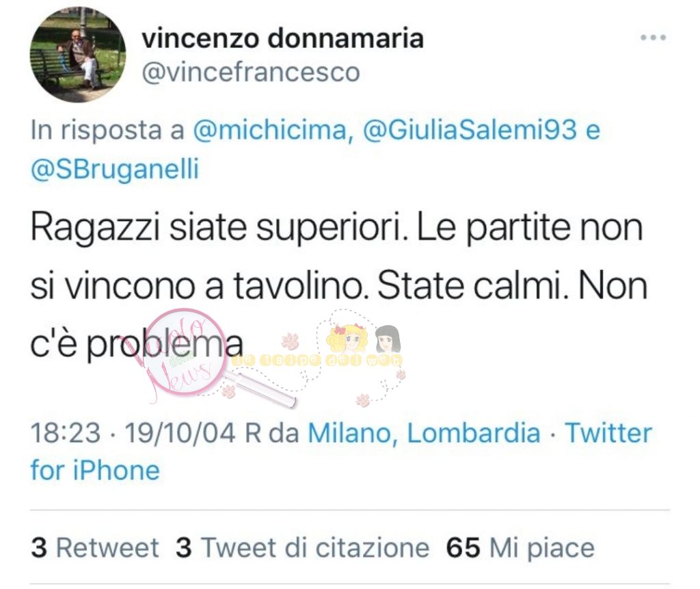Open the three-dot more options menu
This screenshot has width=700, height=589.
click(653, 38)
